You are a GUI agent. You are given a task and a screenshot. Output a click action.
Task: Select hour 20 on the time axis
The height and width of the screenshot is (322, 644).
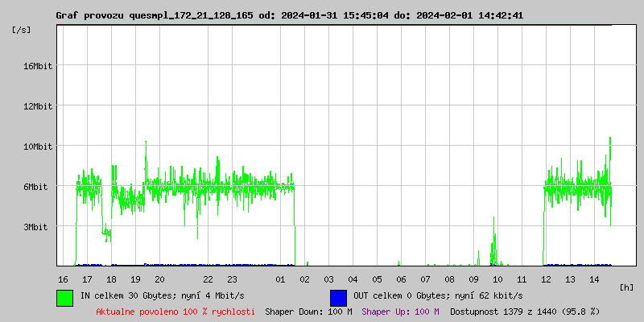[x=160, y=279]
